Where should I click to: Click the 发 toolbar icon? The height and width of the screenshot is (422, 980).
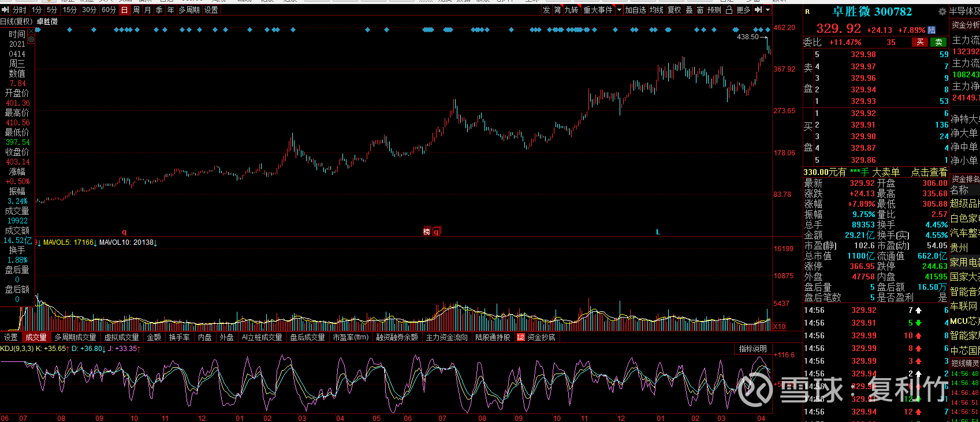pos(546,10)
